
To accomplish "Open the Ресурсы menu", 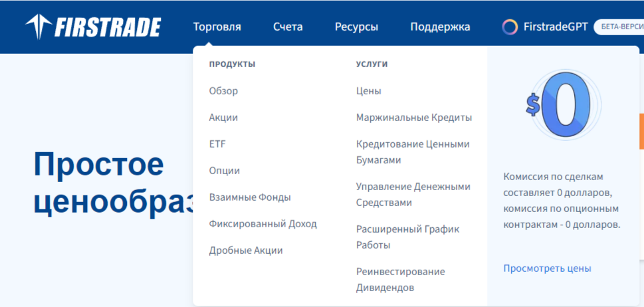I will [x=356, y=27].
